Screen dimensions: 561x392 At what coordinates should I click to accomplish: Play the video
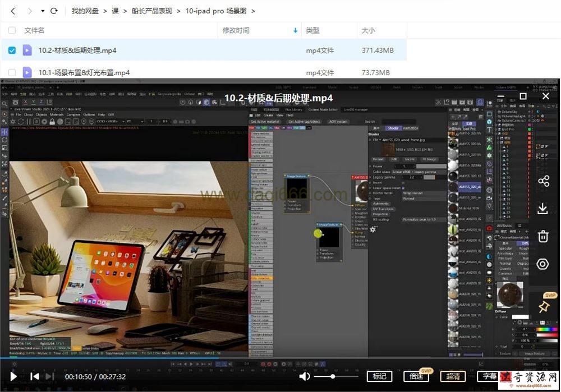[x=13, y=376]
